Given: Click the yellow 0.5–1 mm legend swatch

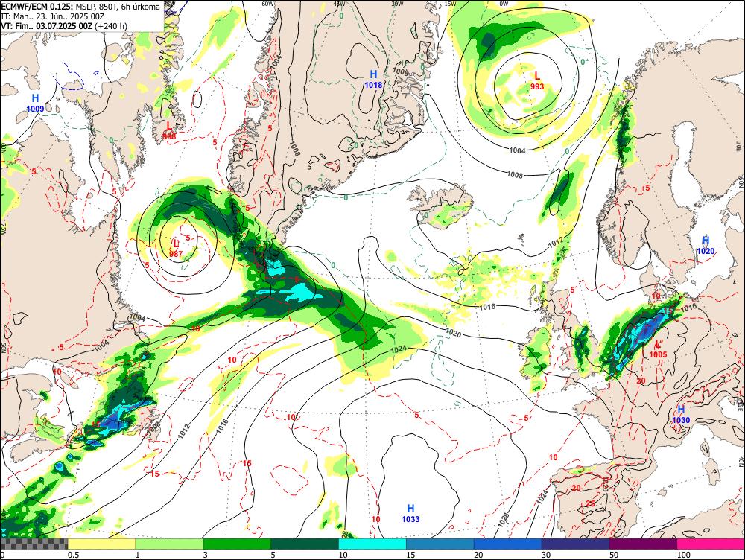Looking at the screenshot, I should pyautogui.click(x=101, y=544).
